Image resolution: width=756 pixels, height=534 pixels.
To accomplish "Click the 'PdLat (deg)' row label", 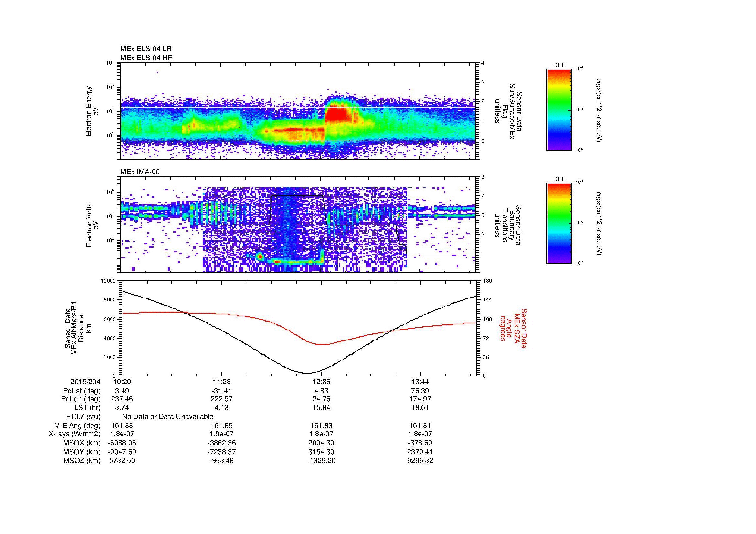I will click(x=82, y=391).
